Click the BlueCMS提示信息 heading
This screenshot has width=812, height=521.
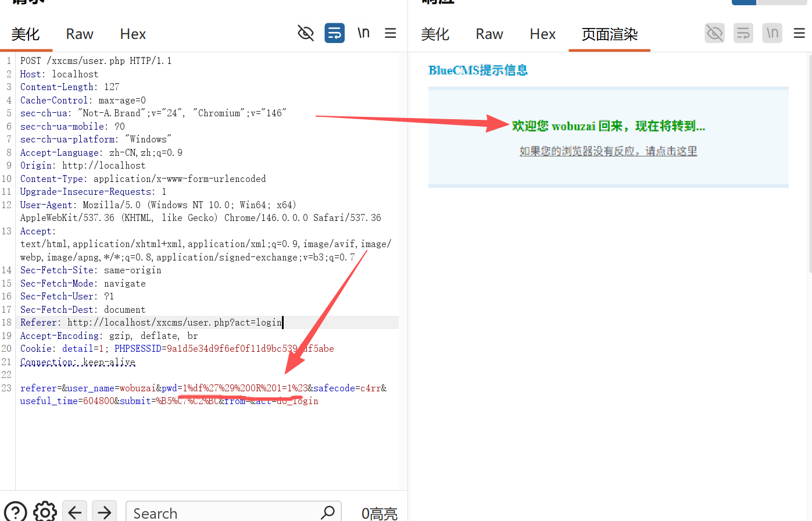coord(478,70)
